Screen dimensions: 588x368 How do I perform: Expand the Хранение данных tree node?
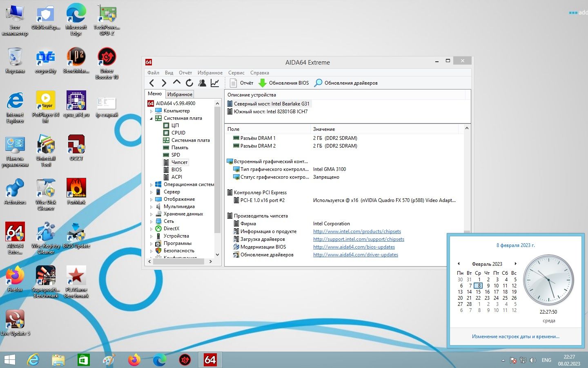[x=151, y=214]
